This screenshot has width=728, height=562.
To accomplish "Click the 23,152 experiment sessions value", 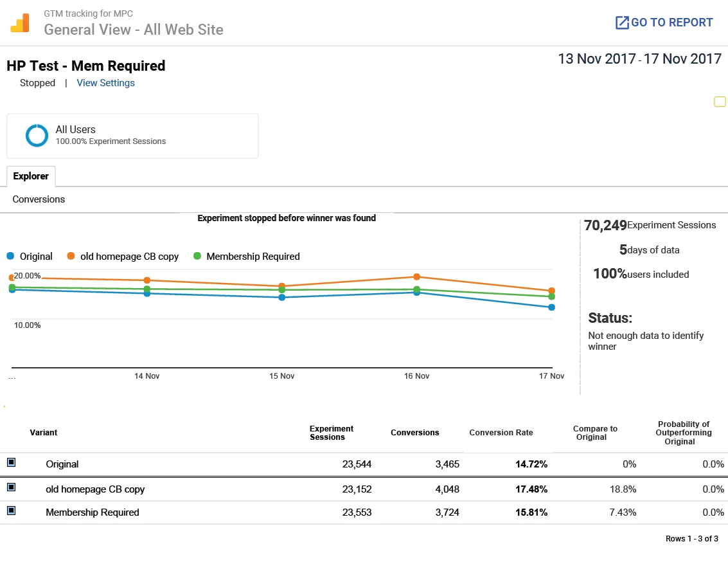I will [357, 489].
